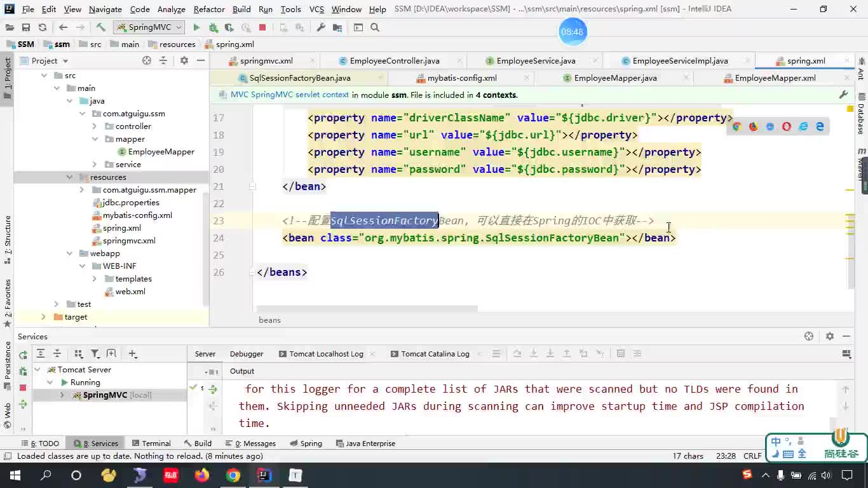
Task: Click the Search Everywhere magnifier icon
Action: [375, 27]
